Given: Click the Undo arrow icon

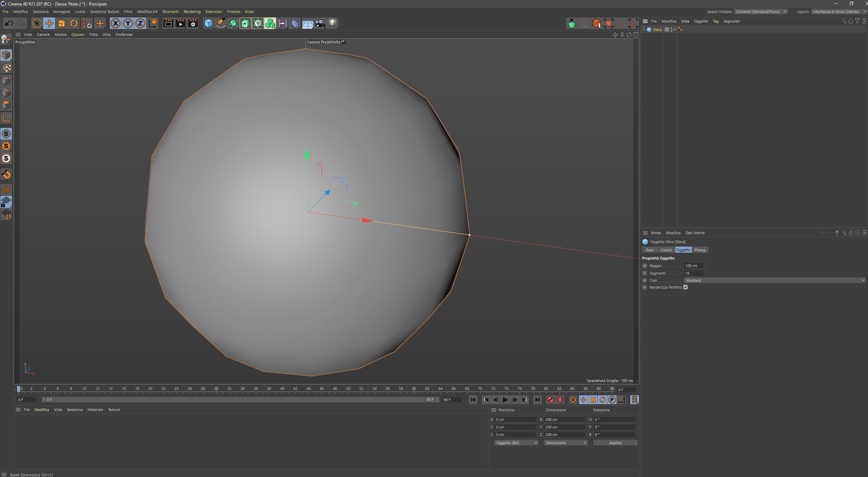Looking at the screenshot, I should coord(9,23).
